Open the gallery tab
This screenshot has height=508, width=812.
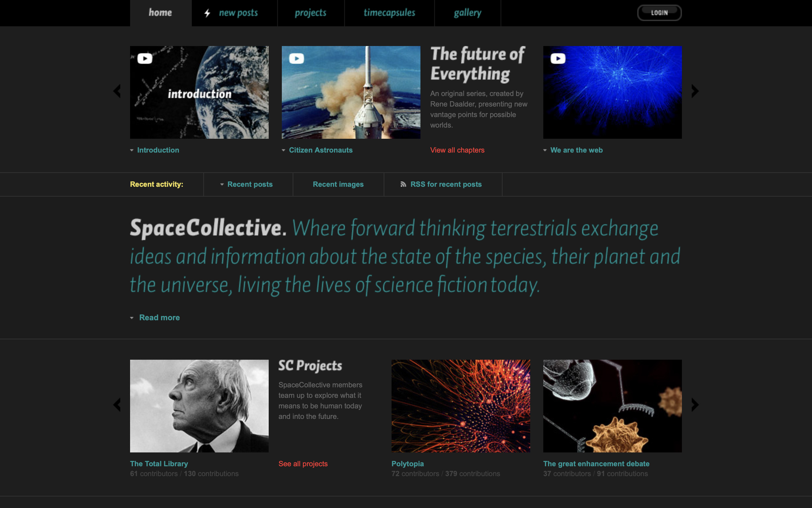467,13
